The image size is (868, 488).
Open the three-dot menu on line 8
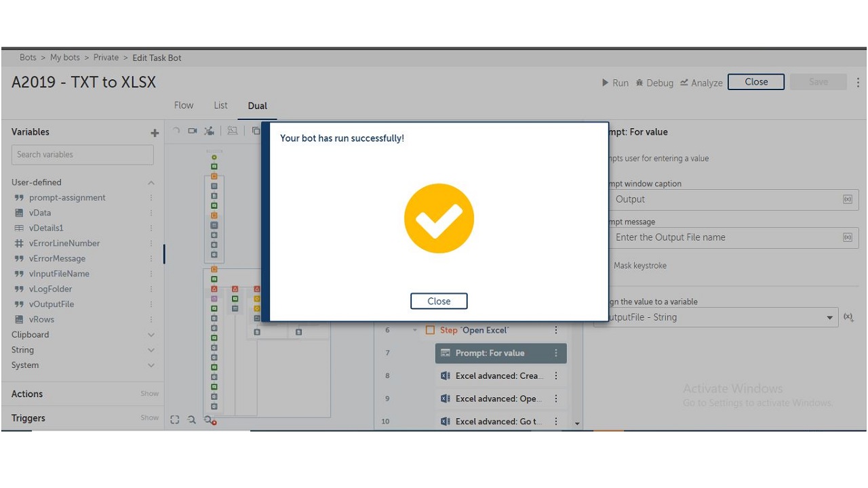tap(556, 375)
